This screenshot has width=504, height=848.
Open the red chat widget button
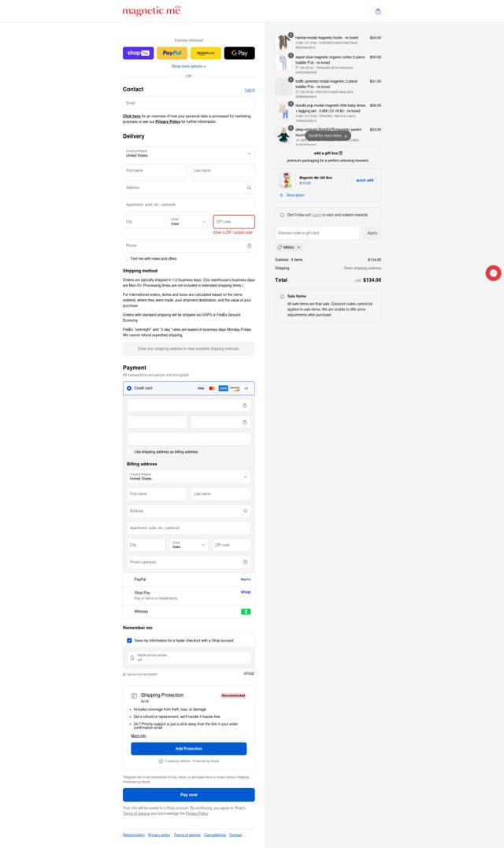pos(493,273)
